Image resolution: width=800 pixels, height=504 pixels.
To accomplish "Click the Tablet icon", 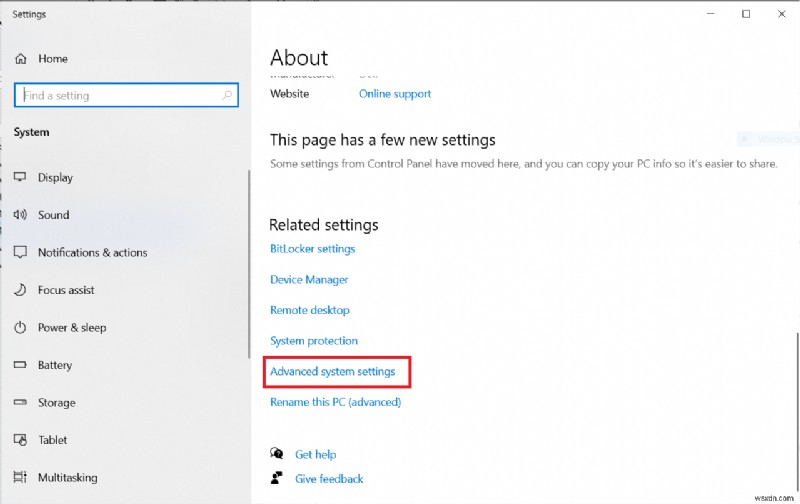I will click(x=20, y=440).
